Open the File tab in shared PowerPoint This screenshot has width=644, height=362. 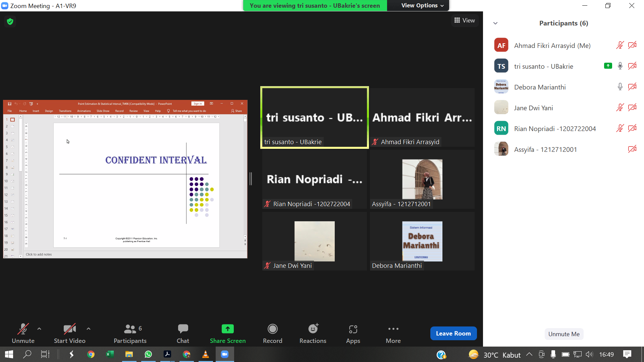[x=10, y=111]
